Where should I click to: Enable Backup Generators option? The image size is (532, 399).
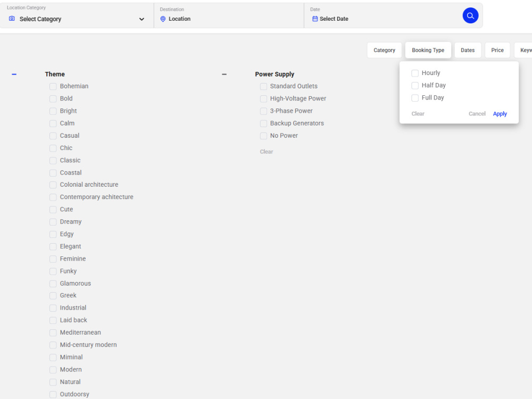[x=263, y=123]
